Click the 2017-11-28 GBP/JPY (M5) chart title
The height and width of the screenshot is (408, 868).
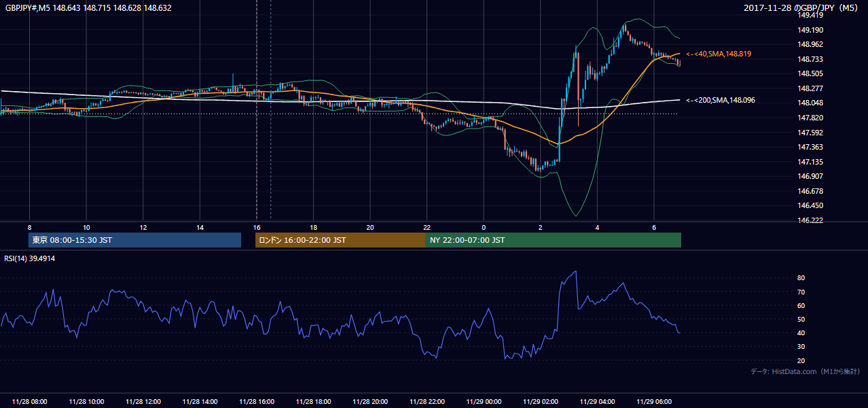(x=801, y=7)
